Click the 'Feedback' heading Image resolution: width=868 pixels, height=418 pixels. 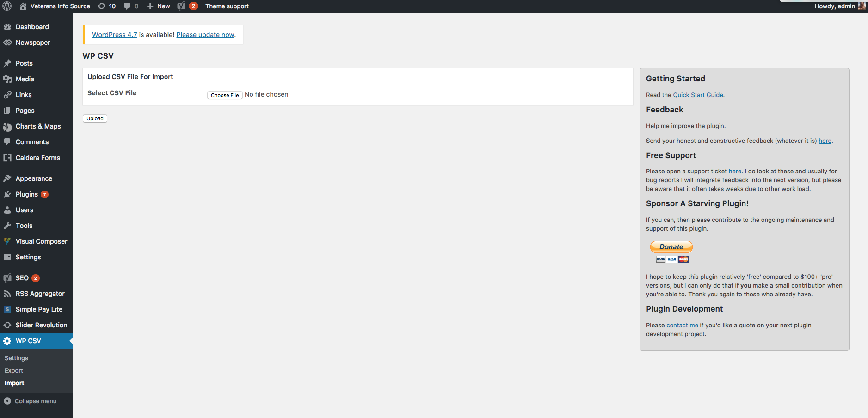click(665, 110)
